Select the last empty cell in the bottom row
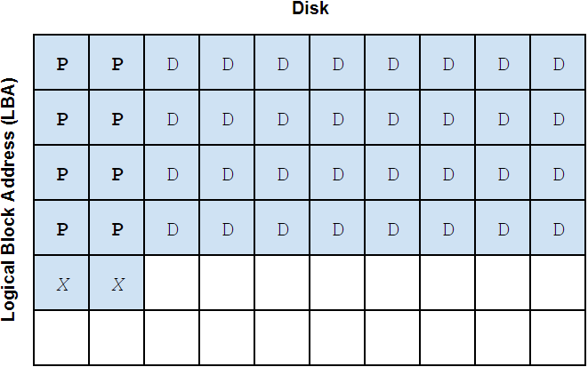Viewport: 588px width, 367px height. [559, 338]
